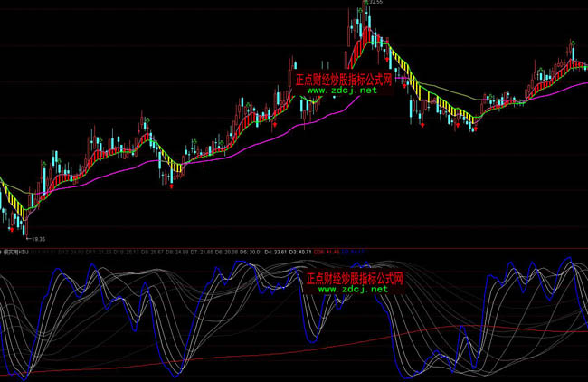Click the red Chinese watermark title in the KDJ panel

tap(355, 279)
